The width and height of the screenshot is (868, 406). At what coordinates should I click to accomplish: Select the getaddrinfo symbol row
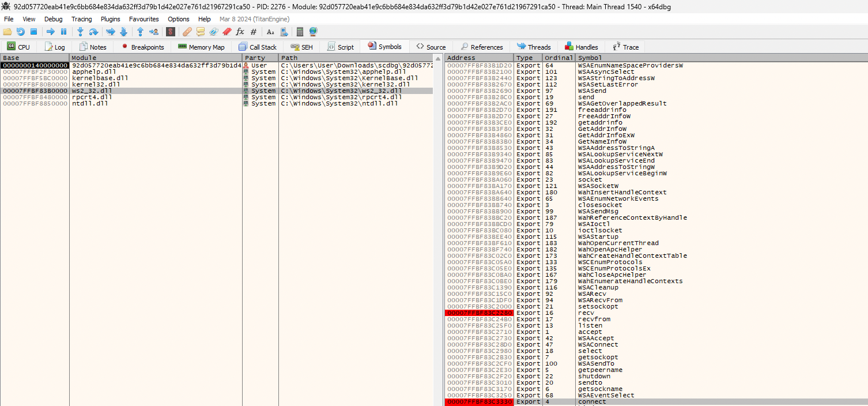pyautogui.click(x=656, y=123)
